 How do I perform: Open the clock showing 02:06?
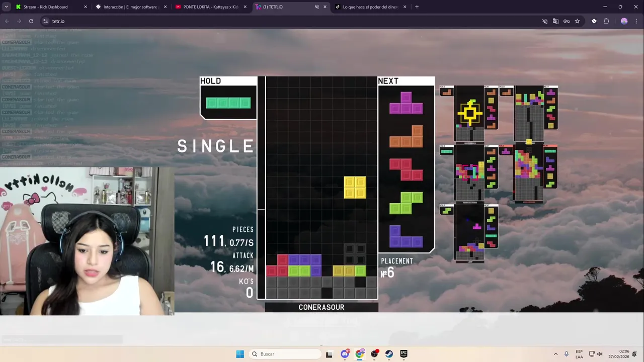[618, 354]
